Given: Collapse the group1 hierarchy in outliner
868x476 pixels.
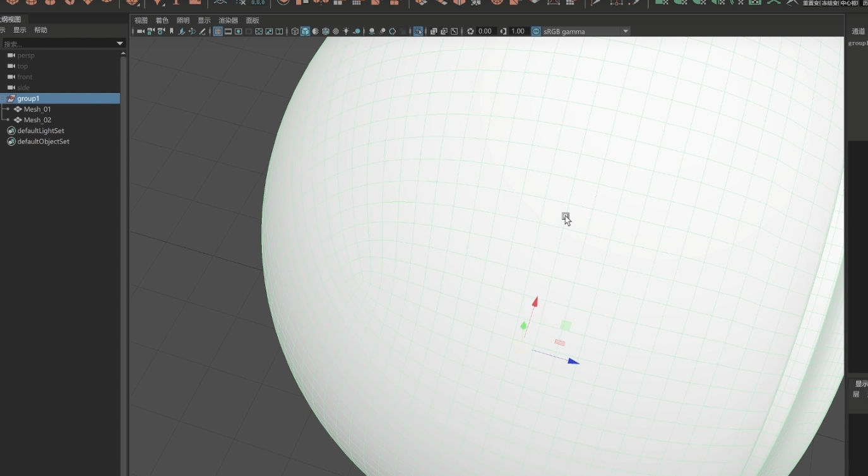Looking at the screenshot, I should pyautogui.click(x=3, y=98).
